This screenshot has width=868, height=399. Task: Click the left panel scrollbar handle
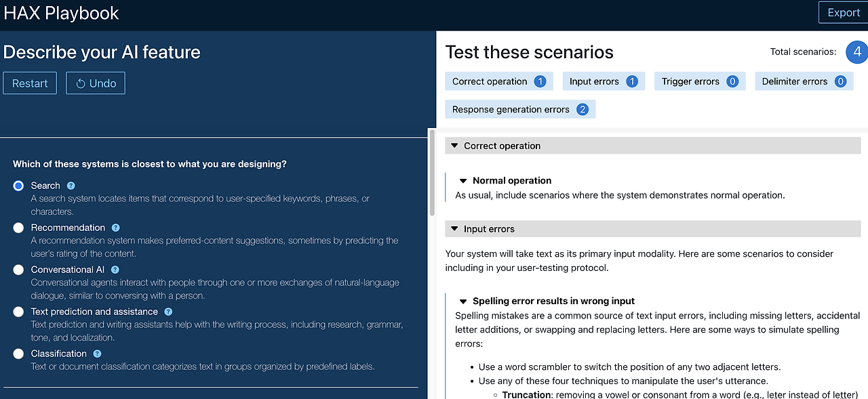pos(432,173)
